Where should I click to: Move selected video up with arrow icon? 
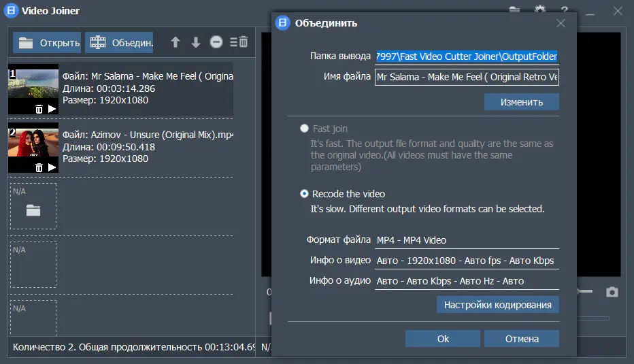click(x=176, y=42)
